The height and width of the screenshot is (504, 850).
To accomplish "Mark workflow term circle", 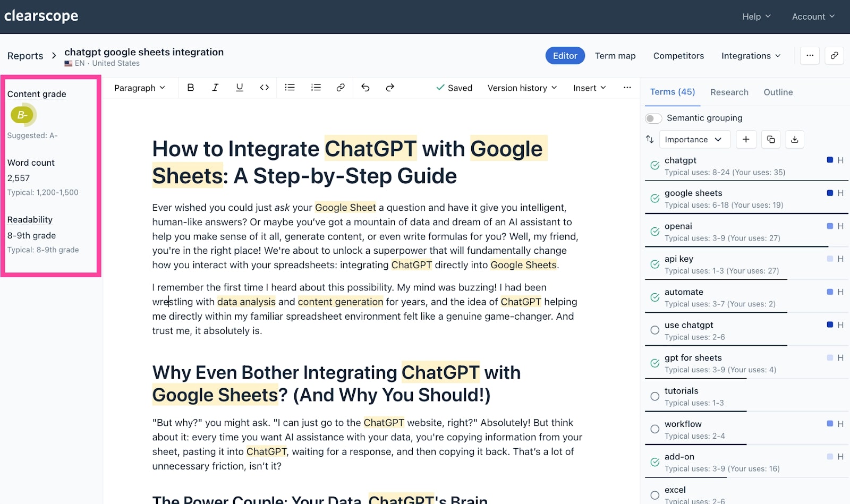I will click(655, 429).
